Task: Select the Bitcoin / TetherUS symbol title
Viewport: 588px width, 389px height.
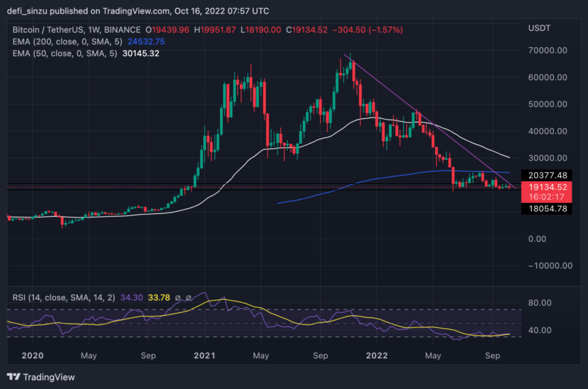Action: [76, 30]
